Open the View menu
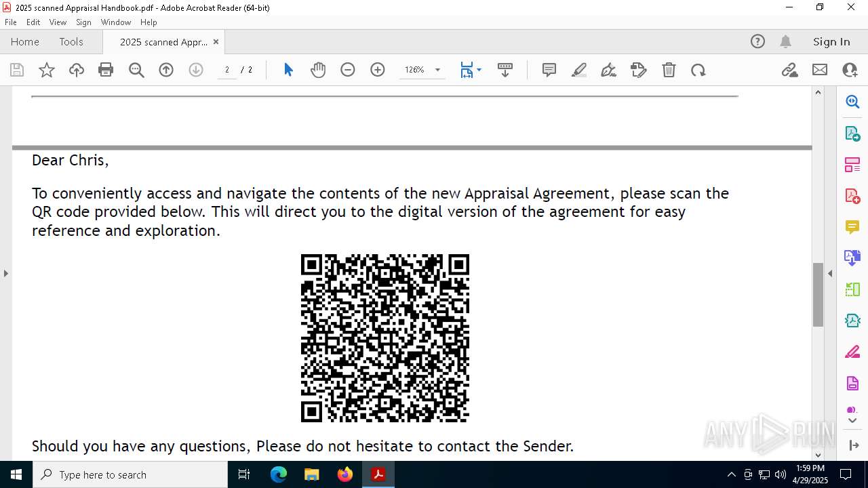 tap(58, 22)
